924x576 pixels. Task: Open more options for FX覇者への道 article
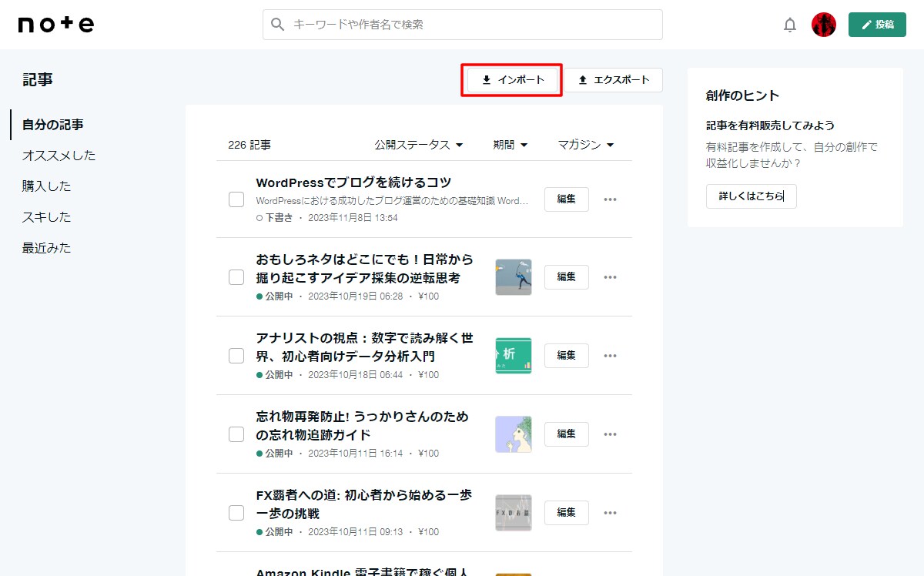(x=611, y=513)
